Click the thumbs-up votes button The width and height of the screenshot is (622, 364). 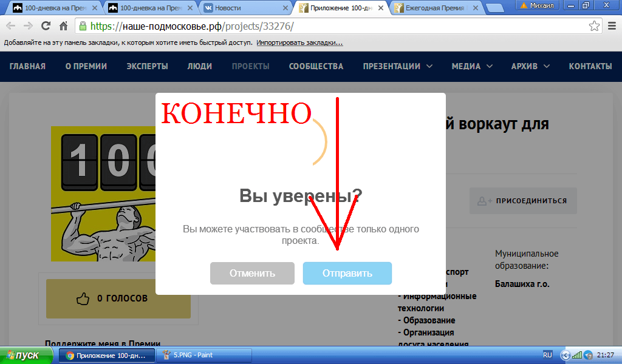click(x=118, y=298)
